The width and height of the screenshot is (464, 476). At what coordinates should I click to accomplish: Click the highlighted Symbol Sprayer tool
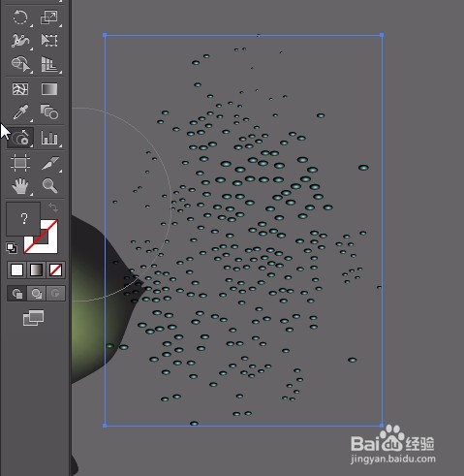click(x=20, y=138)
